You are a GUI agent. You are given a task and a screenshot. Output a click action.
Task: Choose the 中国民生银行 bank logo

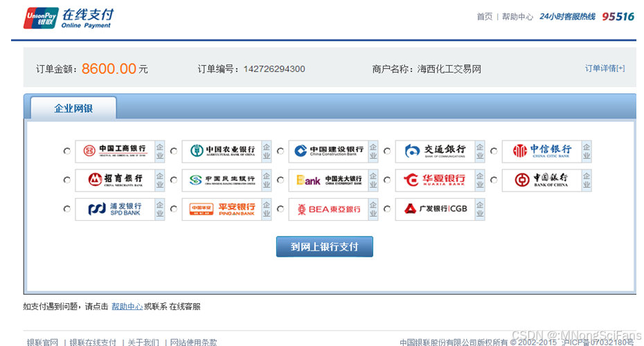pyautogui.click(x=222, y=180)
